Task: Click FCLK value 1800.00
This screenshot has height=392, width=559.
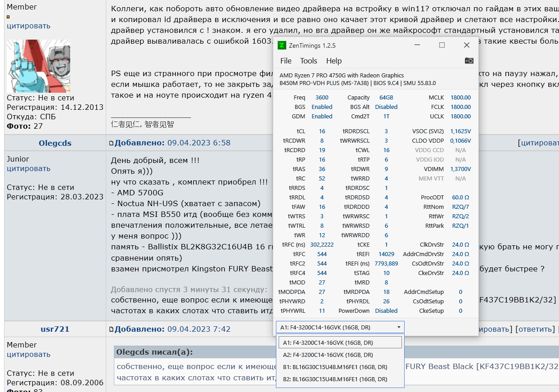Action: pyautogui.click(x=460, y=107)
